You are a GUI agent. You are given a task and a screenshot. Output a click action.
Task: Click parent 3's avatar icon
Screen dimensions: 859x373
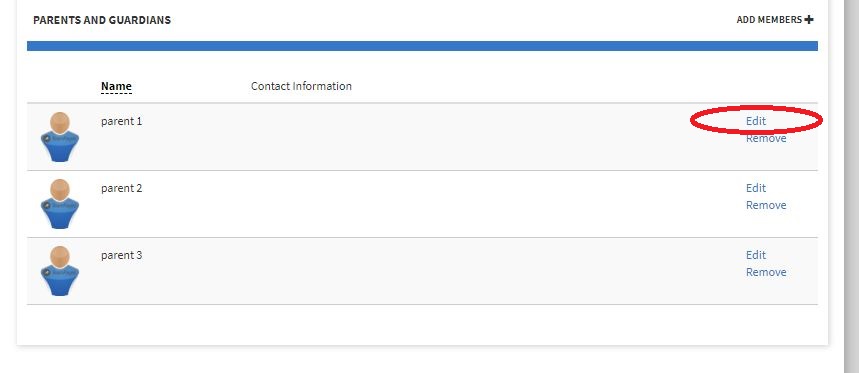60,271
